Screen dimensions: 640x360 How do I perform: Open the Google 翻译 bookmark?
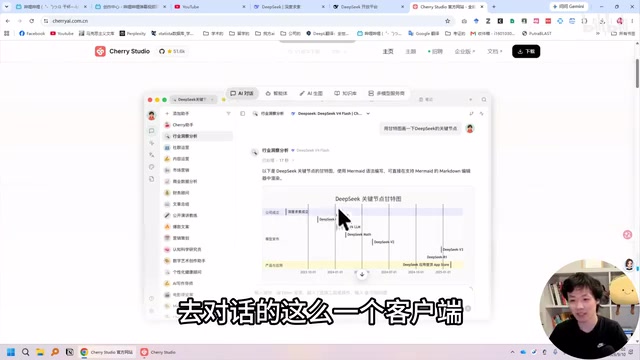(424, 33)
